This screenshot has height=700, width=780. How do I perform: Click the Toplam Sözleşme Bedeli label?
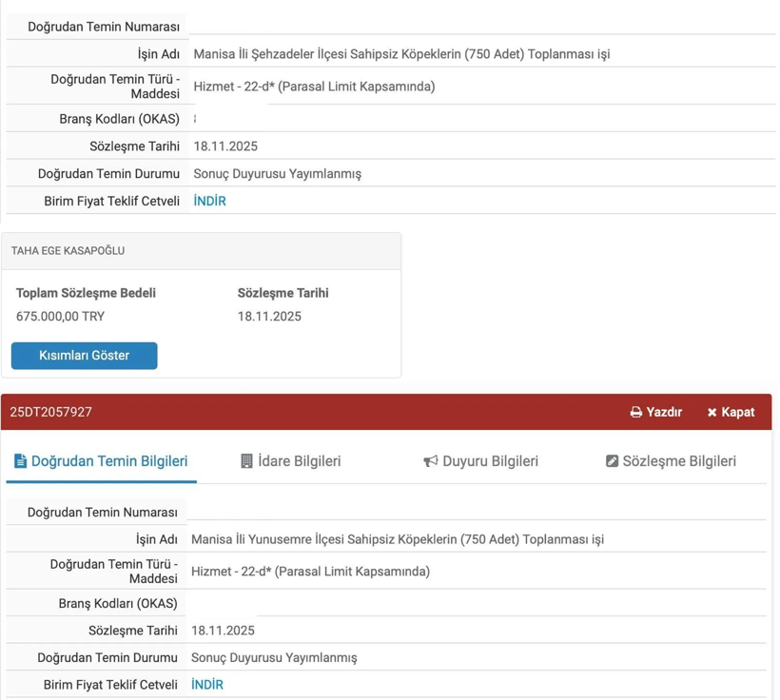click(x=86, y=293)
